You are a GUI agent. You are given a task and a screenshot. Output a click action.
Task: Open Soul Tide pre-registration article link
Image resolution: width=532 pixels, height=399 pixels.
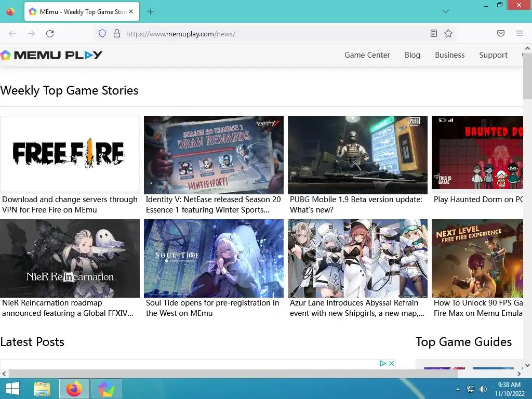point(212,308)
